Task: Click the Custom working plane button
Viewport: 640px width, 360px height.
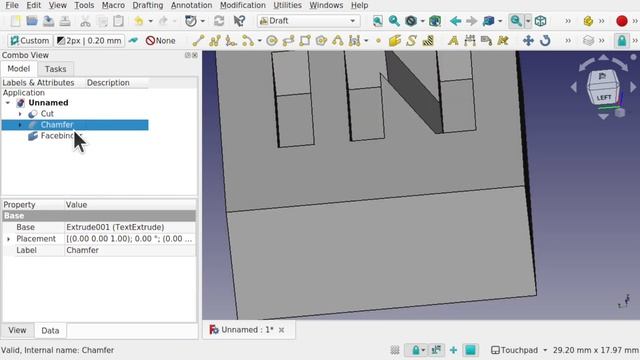Action: pos(29,40)
